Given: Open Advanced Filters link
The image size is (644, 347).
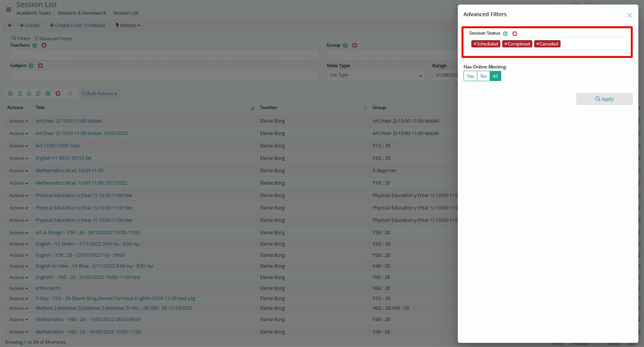Looking at the screenshot, I should click(53, 39).
